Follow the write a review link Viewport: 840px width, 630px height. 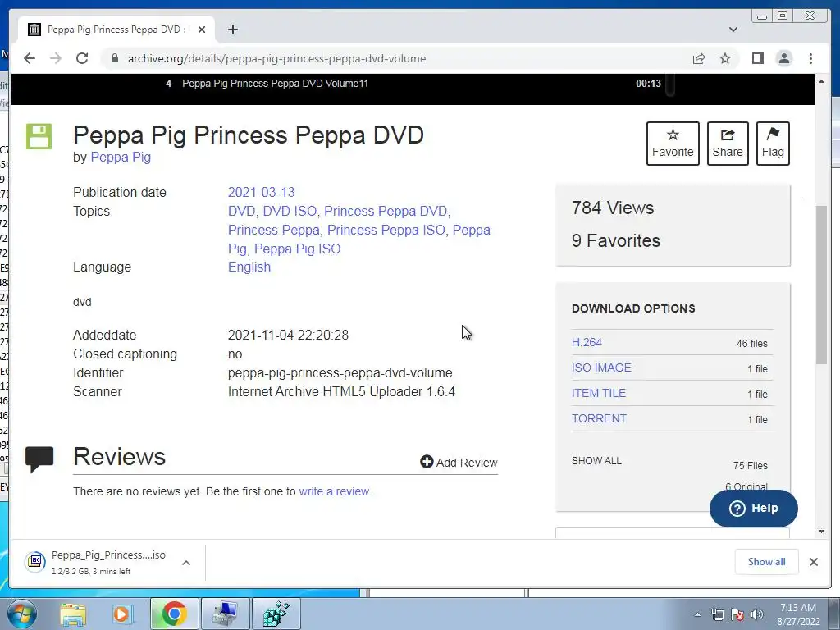point(334,491)
